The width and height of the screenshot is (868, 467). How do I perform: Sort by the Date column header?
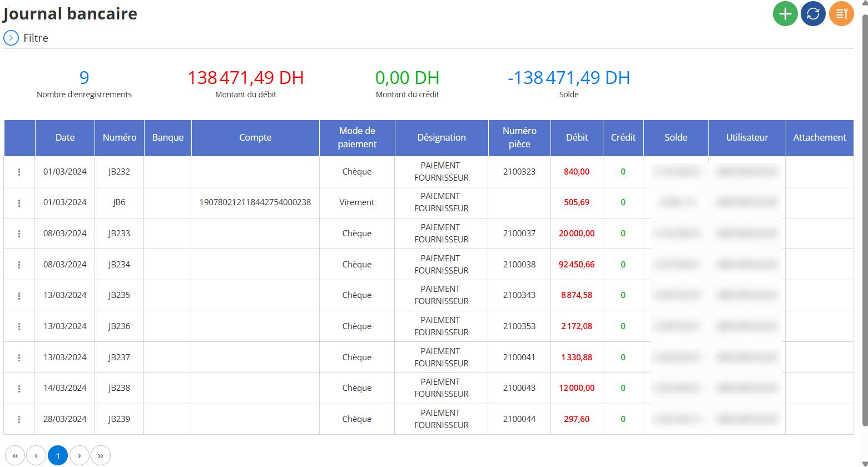coord(65,137)
